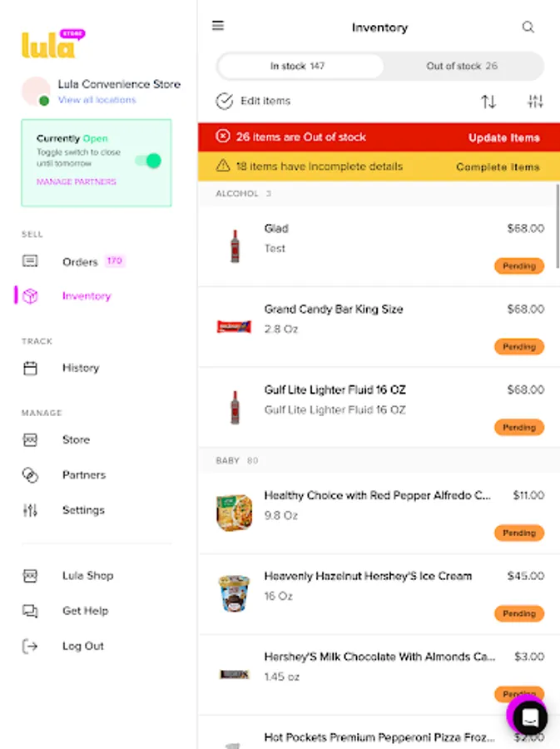Click the History calendar icon
The image size is (560, 749).
point(30,368)
